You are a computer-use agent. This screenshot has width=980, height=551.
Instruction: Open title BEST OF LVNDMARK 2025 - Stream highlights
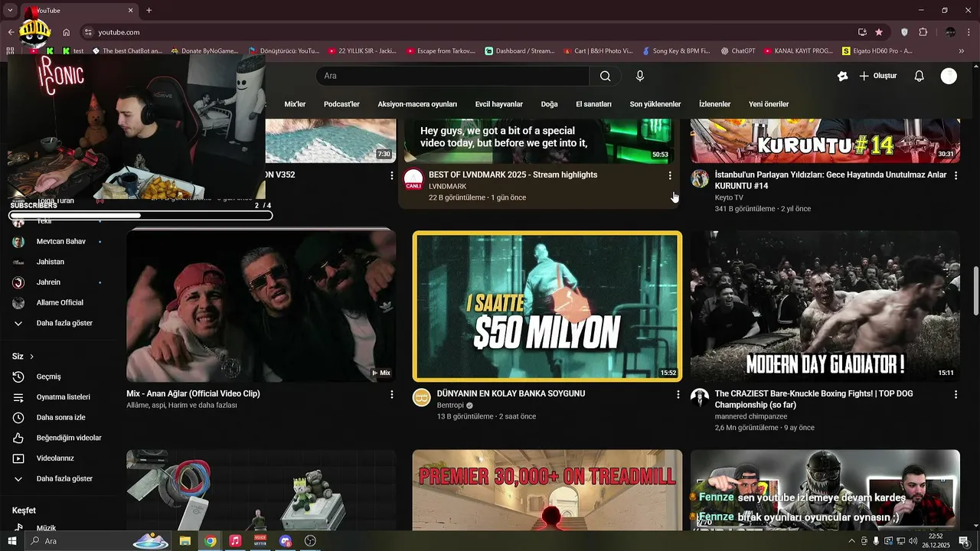(513, 174)
